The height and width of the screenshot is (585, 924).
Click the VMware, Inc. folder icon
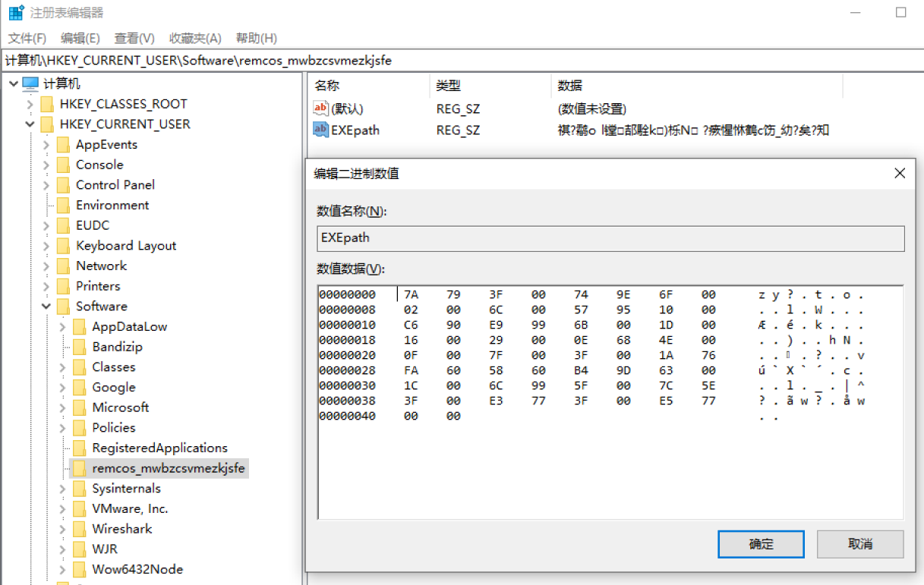(80, 509)
